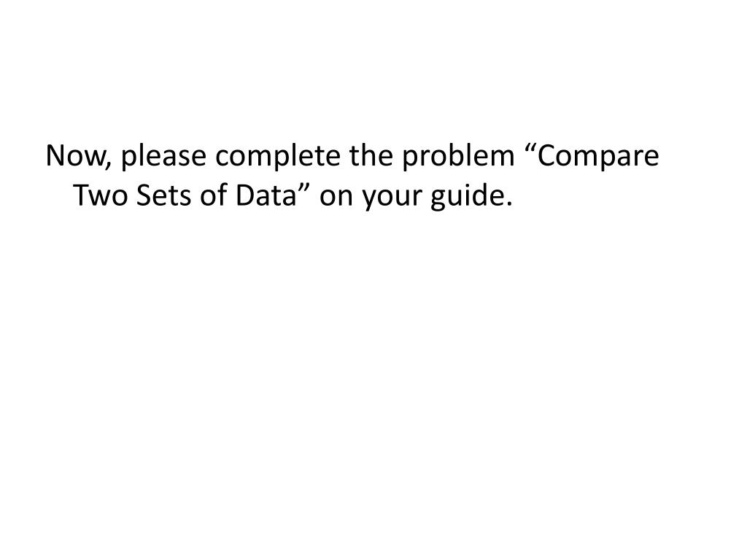Place cursor in the indented second text line

coord(292,198)
